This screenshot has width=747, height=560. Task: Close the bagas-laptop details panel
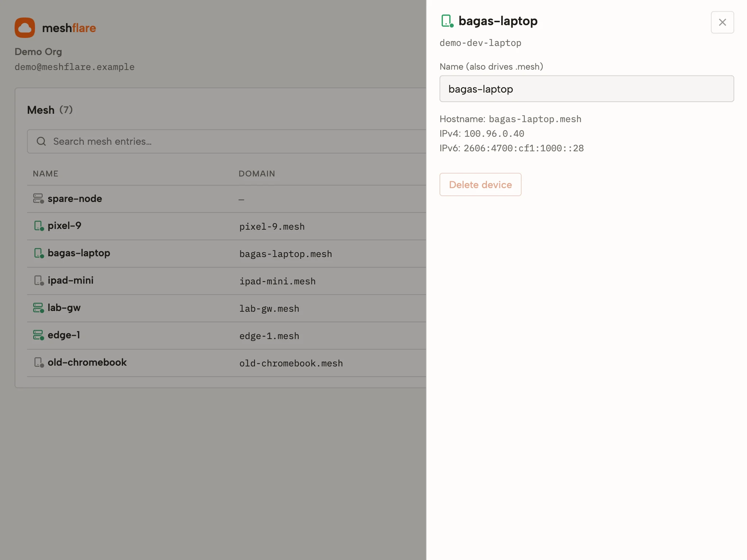pyautogui.click(x=722, y=22)
